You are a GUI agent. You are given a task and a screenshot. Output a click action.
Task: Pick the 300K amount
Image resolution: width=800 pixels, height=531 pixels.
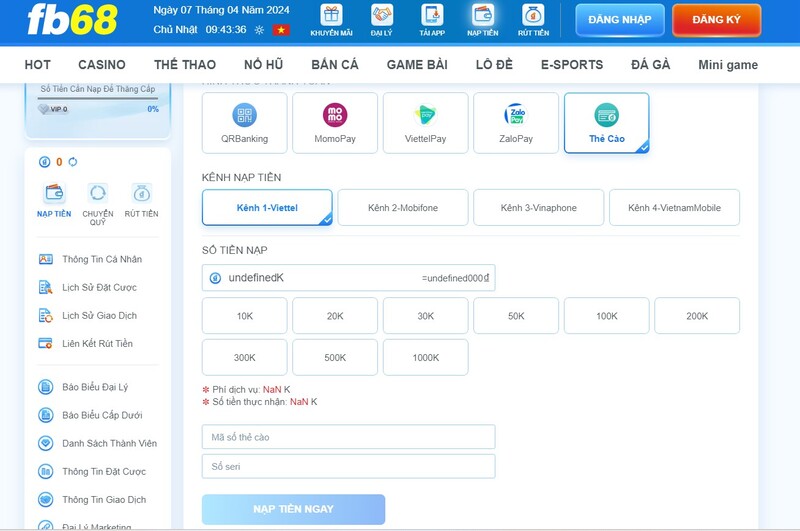[244, 358]
